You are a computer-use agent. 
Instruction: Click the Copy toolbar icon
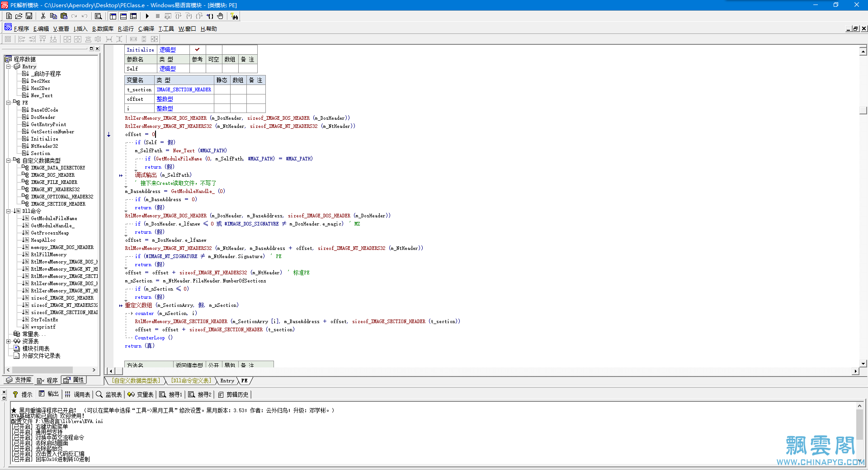click(53, 16)
